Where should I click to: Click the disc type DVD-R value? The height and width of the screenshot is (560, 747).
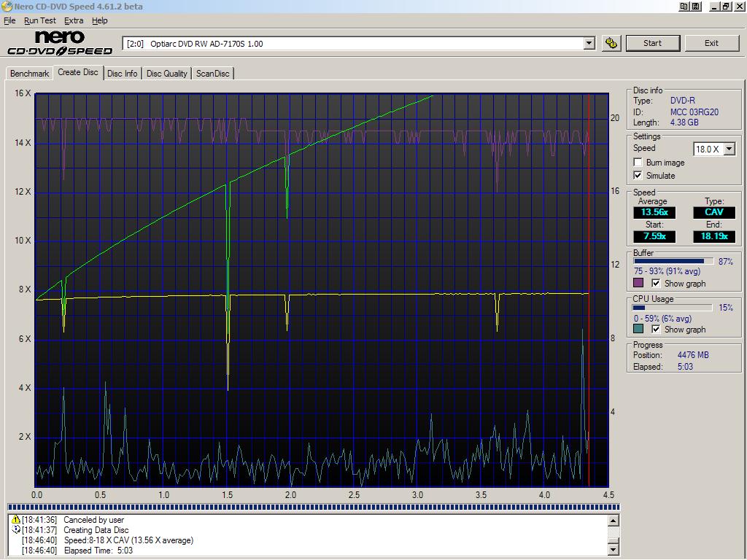(683, 101)
